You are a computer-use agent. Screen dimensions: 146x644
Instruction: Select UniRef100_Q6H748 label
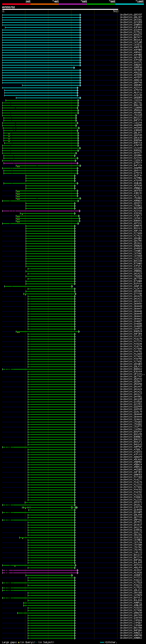coord(131,82)
